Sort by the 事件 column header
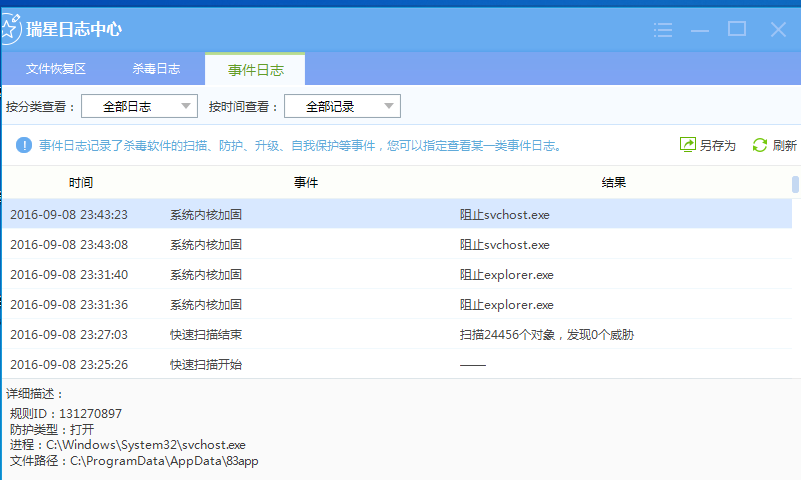Screen dimensions: 801x480 (306, 182)
